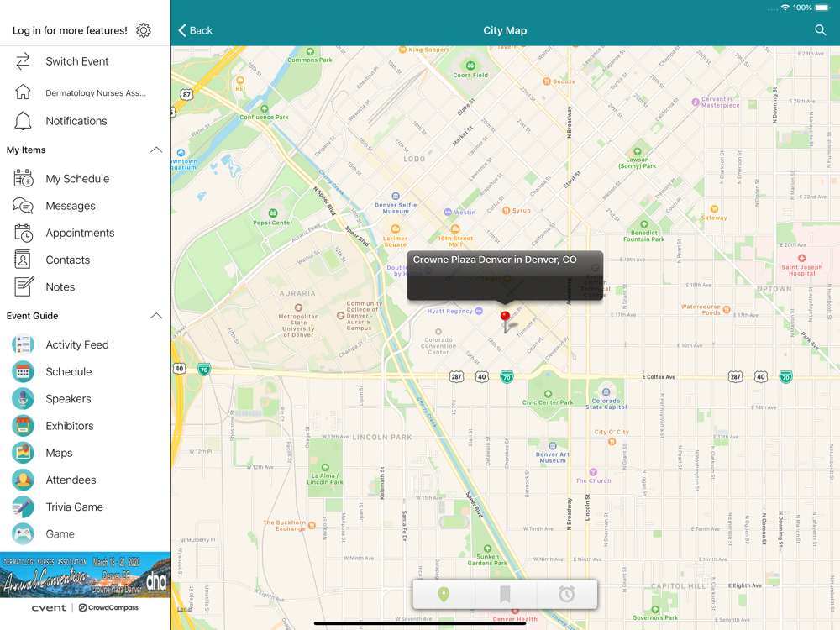
Task: Tap the Hyatt Regency hotel marker
Action: click(x=479, y=311)
